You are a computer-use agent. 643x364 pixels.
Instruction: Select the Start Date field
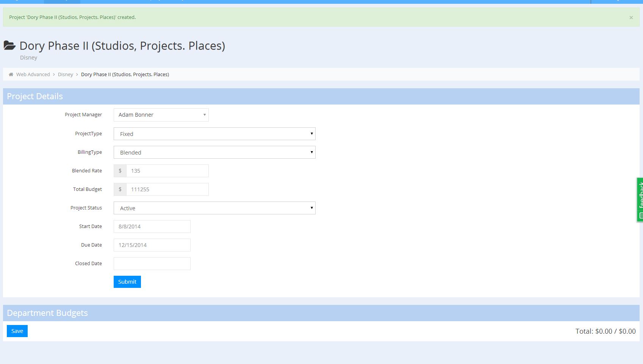point(152,227)
